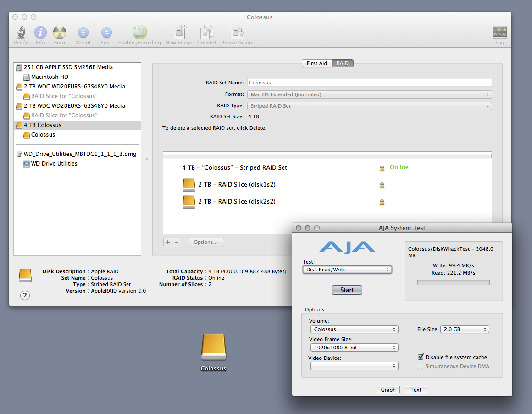This screenshot has height=414, width=532.
Task: Select second 2 TB WDC WD20EURS Media disk
Action: [x=78, y=106]
